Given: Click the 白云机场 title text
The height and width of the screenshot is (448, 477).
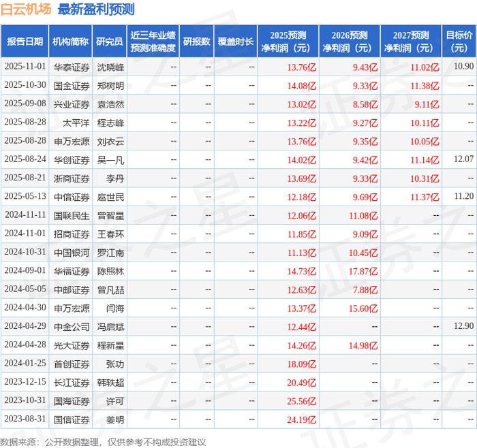Looking at the screenshot, I should [x=26, y=9].
